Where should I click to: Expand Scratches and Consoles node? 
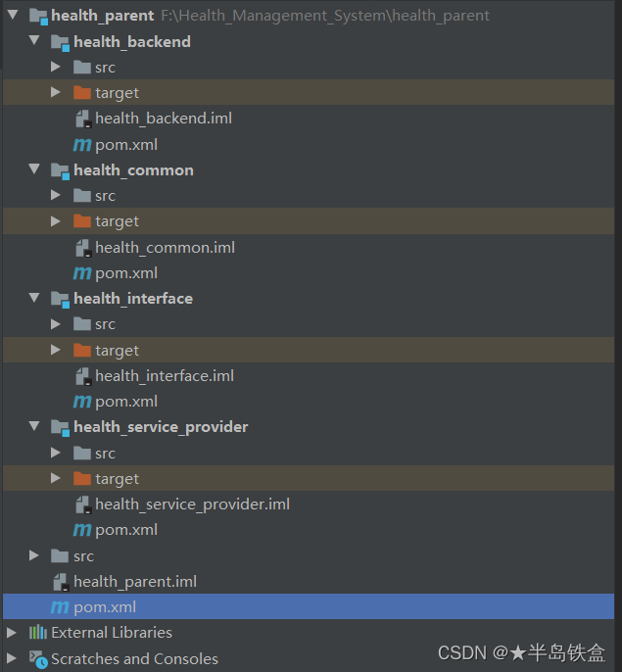(x=12, y=658)
